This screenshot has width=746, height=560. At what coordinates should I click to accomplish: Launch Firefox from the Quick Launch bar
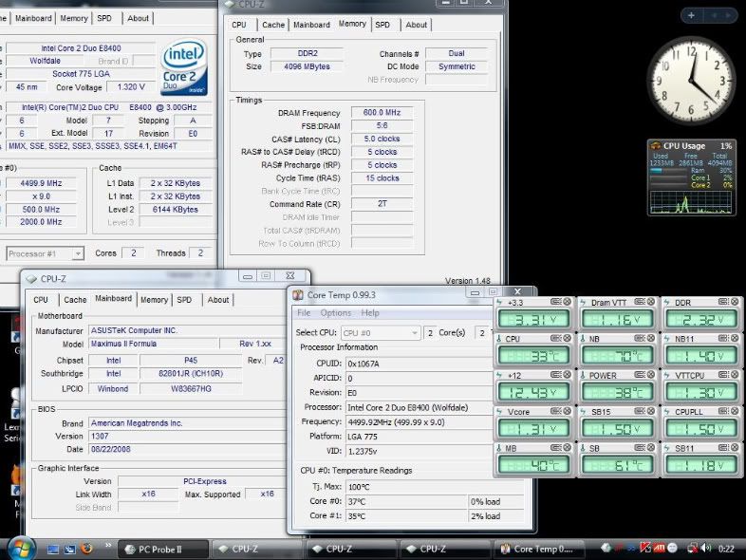pyautogui.click(x=87, y=549)
